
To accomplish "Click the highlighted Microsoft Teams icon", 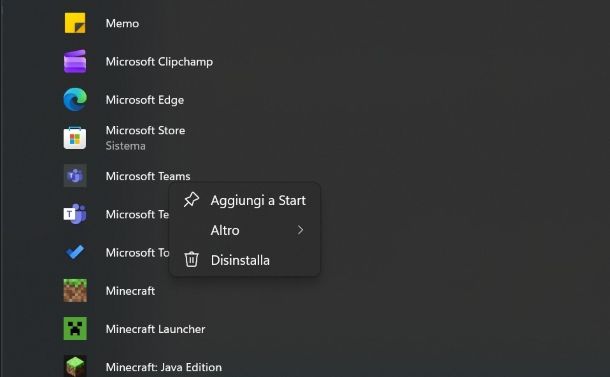I will (75, 176).
